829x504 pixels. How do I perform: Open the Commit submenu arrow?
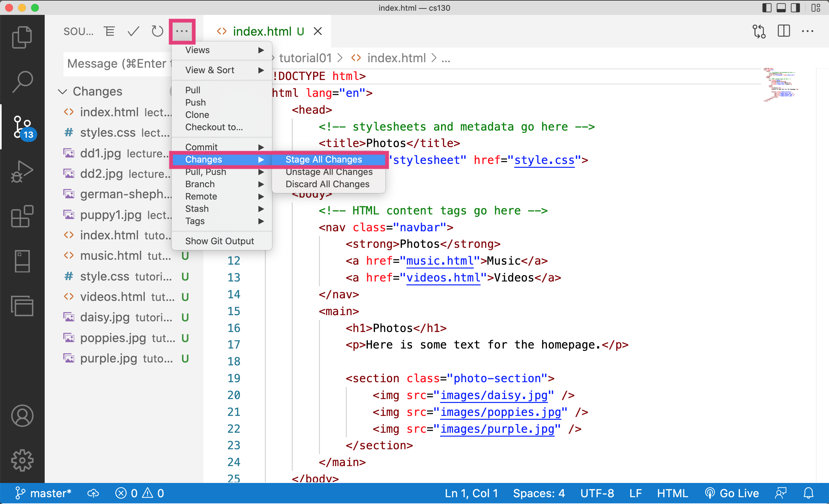pos(261,147)
